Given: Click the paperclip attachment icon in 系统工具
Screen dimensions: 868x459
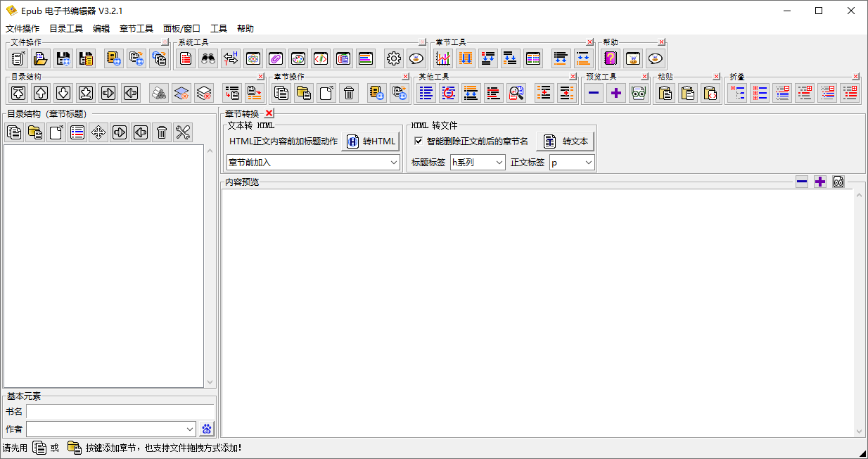Looking at the screenshot, I should click(276, 58).
